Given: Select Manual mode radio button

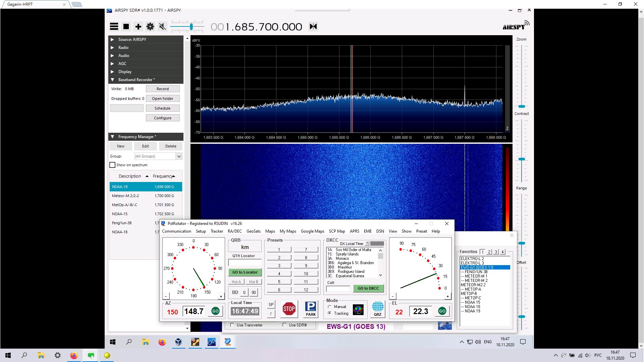Looking at the screenshot, I should pyautogui.click(x=330, y=307).
